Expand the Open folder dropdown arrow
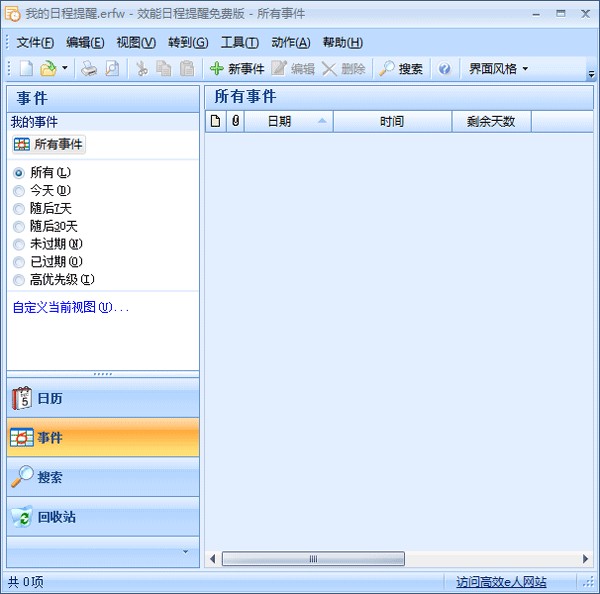The image size is (600, 594). [65, 68]
